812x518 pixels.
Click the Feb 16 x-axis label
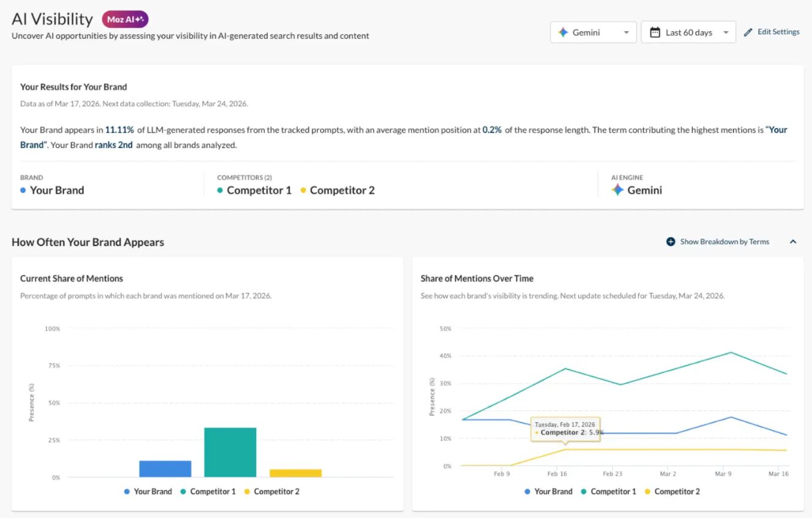(x=557, y=474)
